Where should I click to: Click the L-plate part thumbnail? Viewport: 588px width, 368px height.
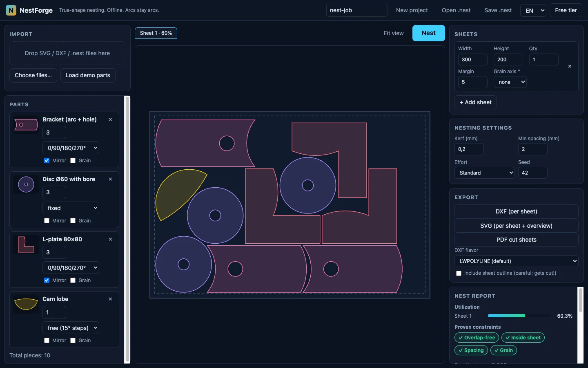26,245
